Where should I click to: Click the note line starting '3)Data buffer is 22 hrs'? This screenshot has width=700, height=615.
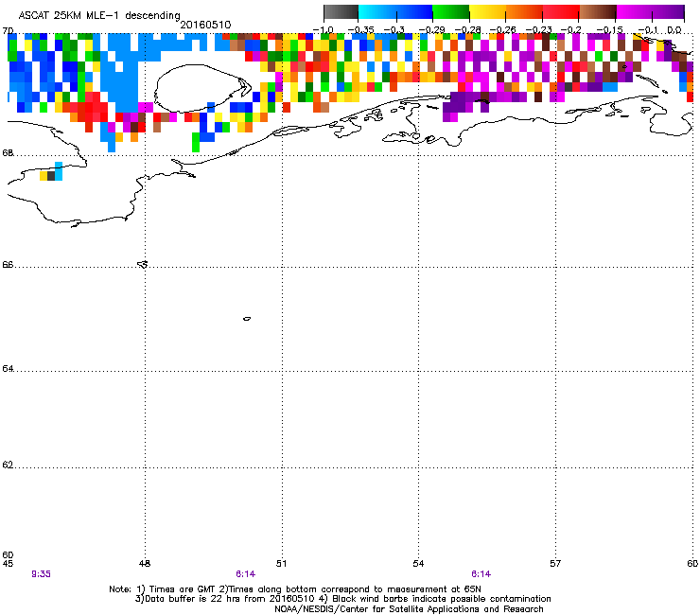click(x=342, y=599)
